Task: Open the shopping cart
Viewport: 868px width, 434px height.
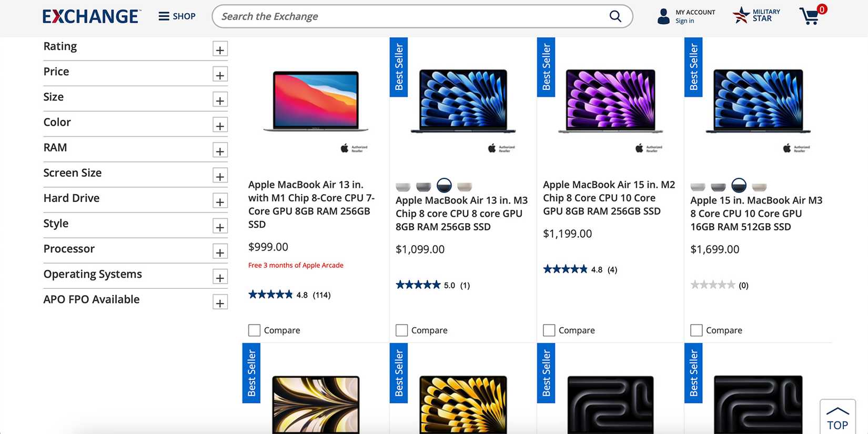Action: (x=812, y=15)
